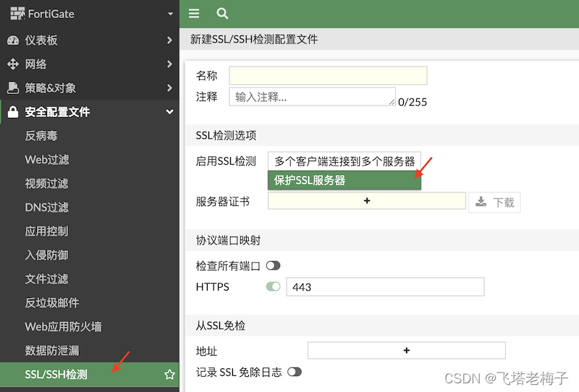
Task: Select 多个客户端连接到多个服务器 option
Action: [x=345, y=161]
